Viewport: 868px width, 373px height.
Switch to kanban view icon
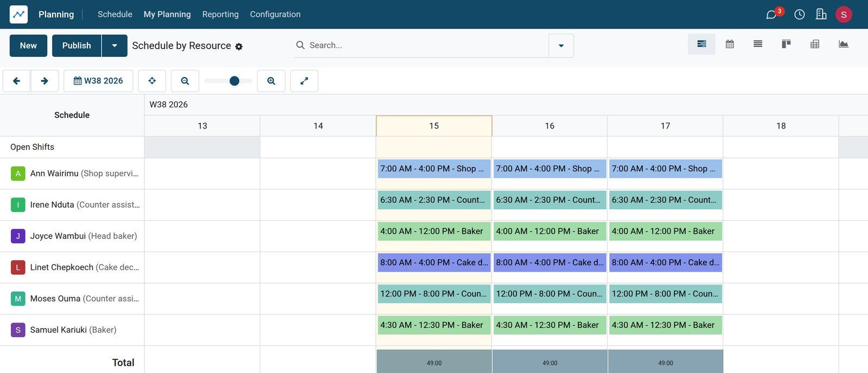click(786, 44)
